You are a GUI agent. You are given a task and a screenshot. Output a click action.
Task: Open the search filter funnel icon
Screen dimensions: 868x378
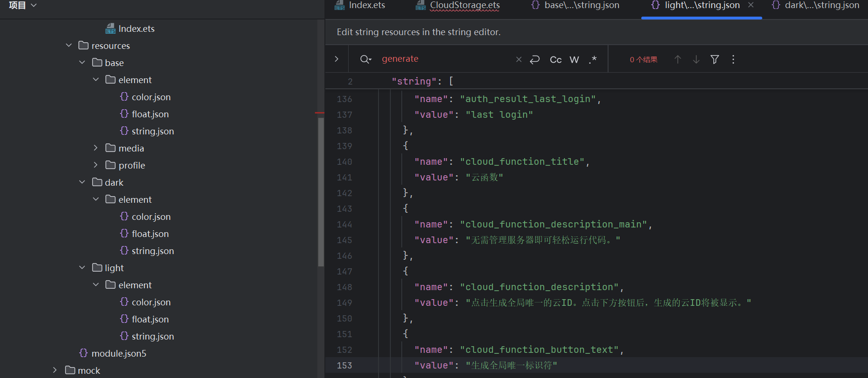tap(714, 59)
